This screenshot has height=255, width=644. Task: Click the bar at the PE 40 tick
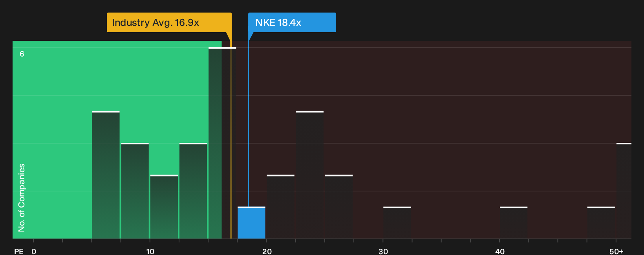click(x=514, y=223)
